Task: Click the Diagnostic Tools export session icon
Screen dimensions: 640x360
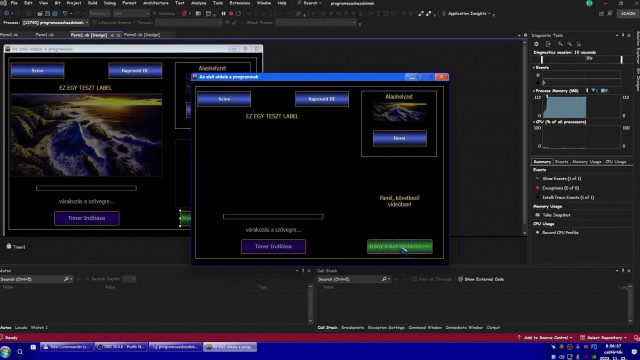Action: [x=548, y=44]
